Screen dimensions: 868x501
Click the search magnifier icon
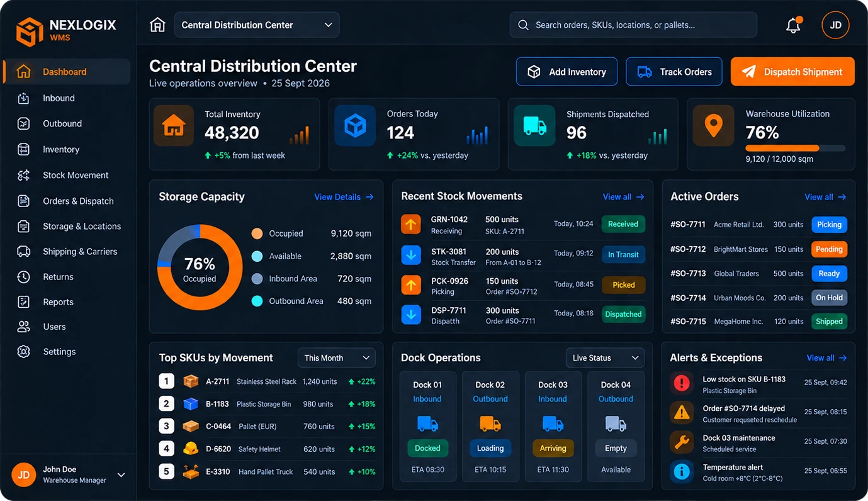(523, 25)
